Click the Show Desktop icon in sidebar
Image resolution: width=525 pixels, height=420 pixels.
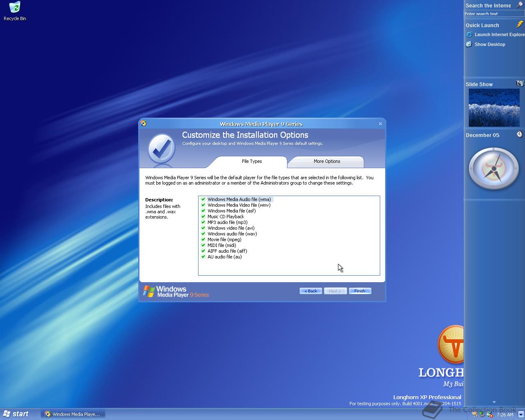click(469, 44)
